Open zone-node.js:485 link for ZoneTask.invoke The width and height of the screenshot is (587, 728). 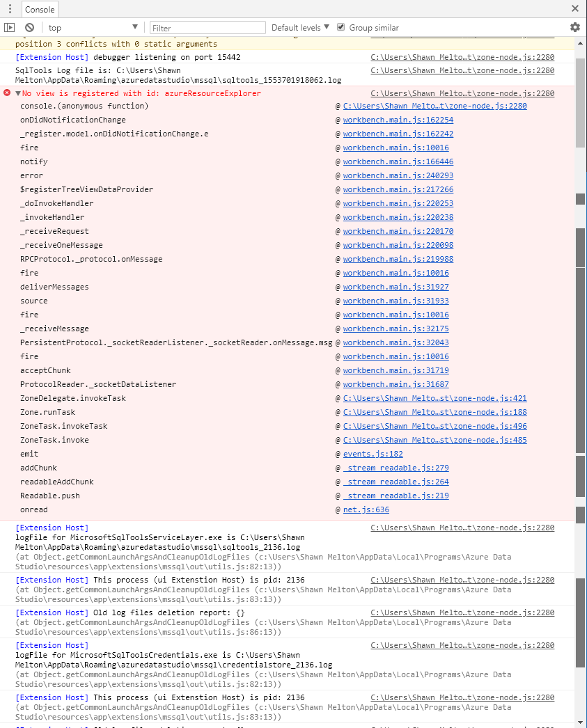(x=435, y=440)
